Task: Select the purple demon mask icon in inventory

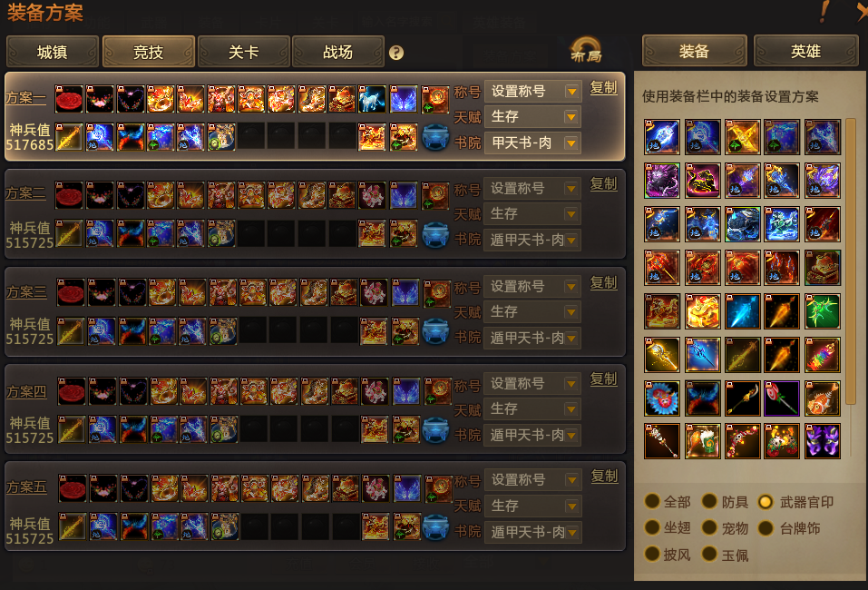Action: pyautogui.click(x=822, y=441)
